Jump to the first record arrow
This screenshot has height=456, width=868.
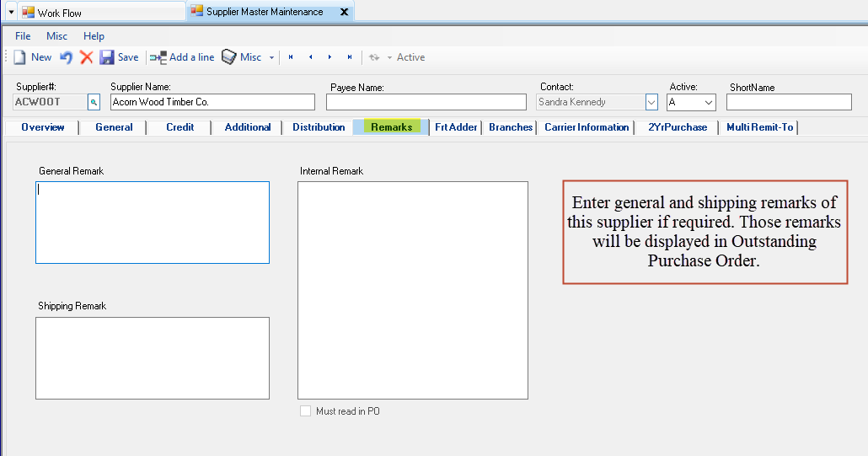[291, 57]
